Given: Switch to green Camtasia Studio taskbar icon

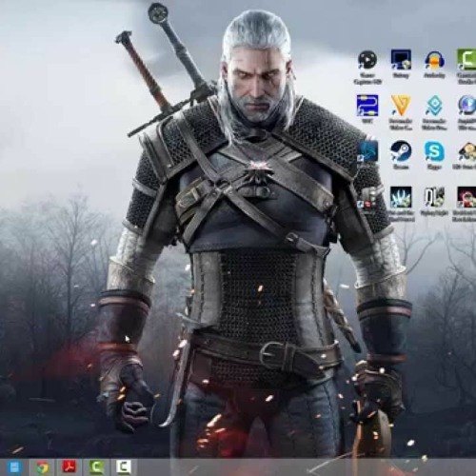Looking at the screenshot, I should pyautogui.click(x=96, y=466).
